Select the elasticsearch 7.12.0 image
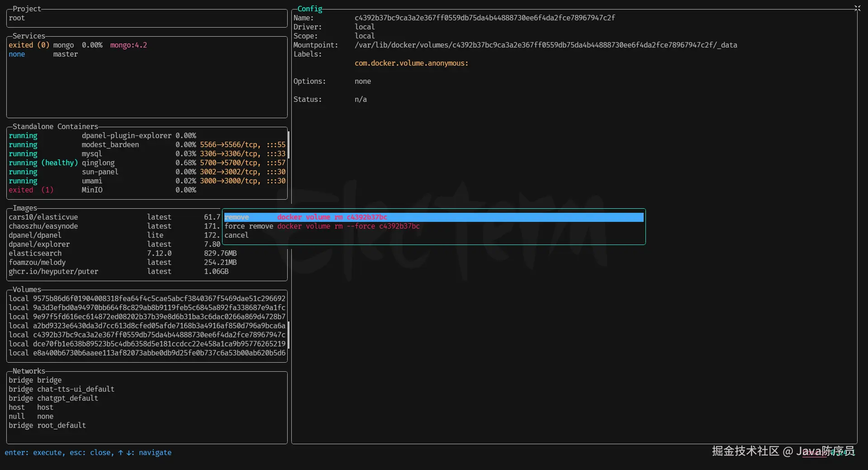The height and width of the screenshot is (470, 868). 35,254
